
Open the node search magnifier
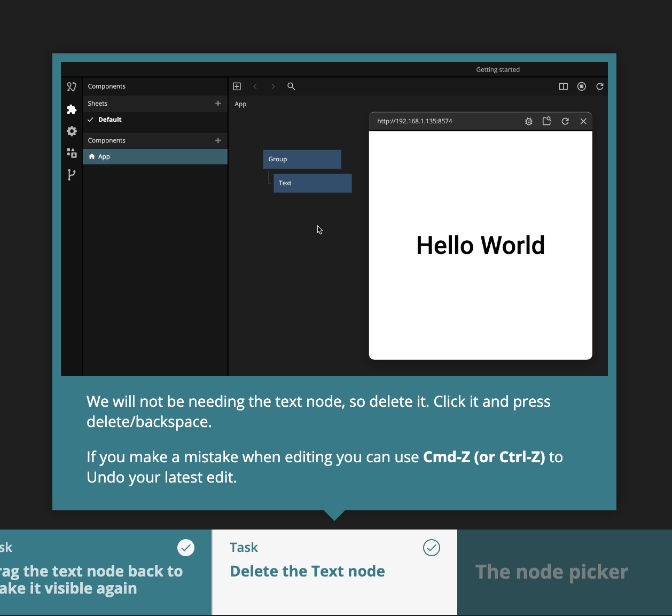[x=291, y=86]
